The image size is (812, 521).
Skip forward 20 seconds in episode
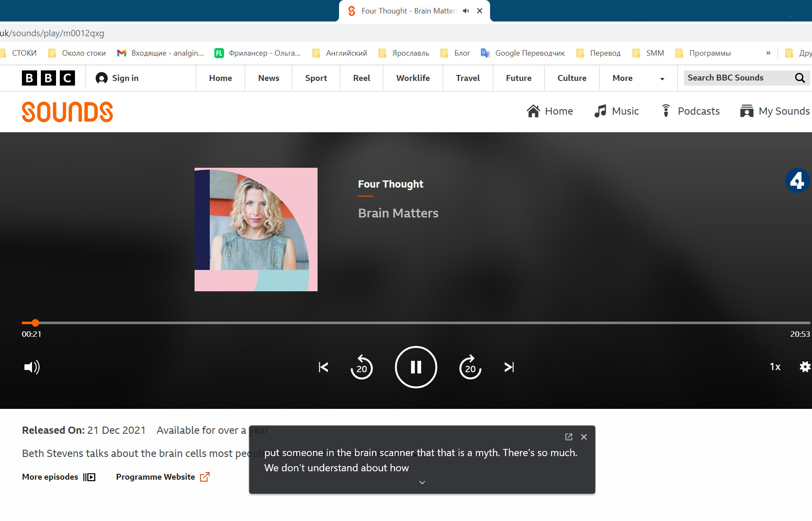pyautogui.click(x=470, y=367)
